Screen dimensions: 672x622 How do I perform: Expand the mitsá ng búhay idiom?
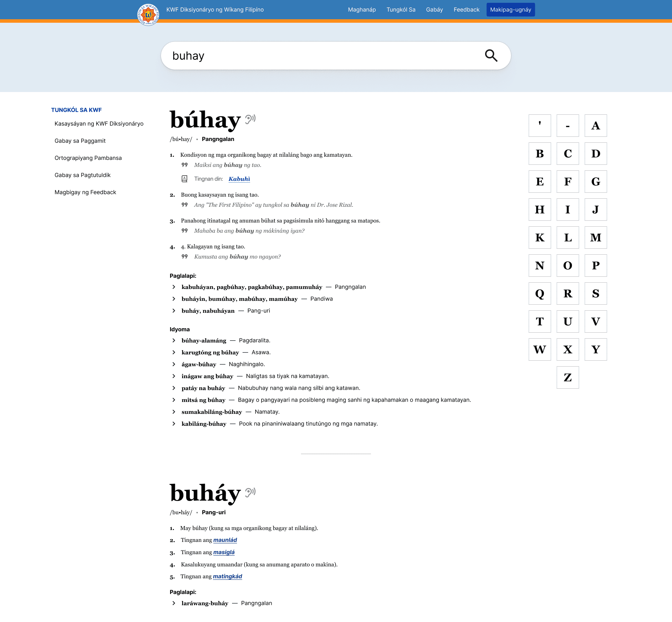click(x=174, y=400)
